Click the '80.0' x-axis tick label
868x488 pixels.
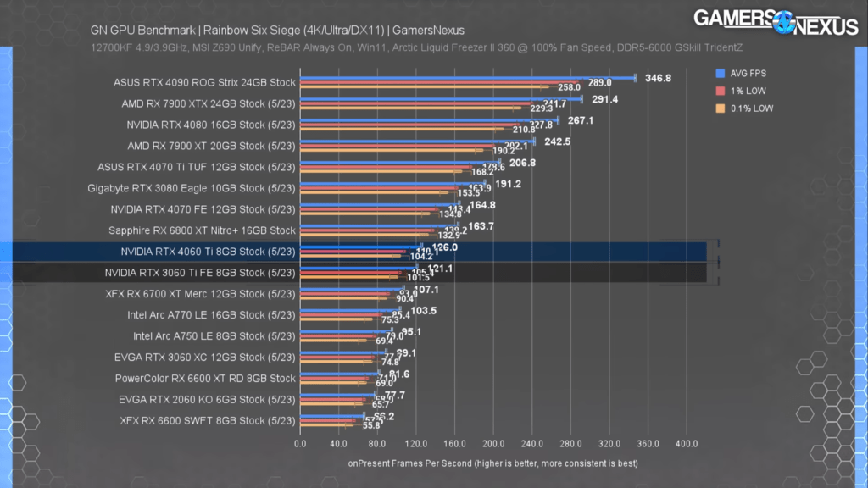[x=377, y=444]
